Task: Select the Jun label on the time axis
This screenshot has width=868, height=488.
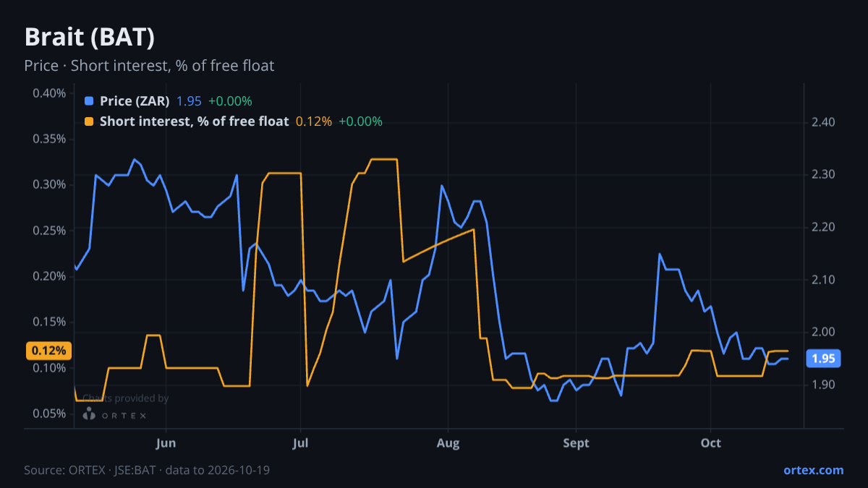Action: (x=166, y=443)
